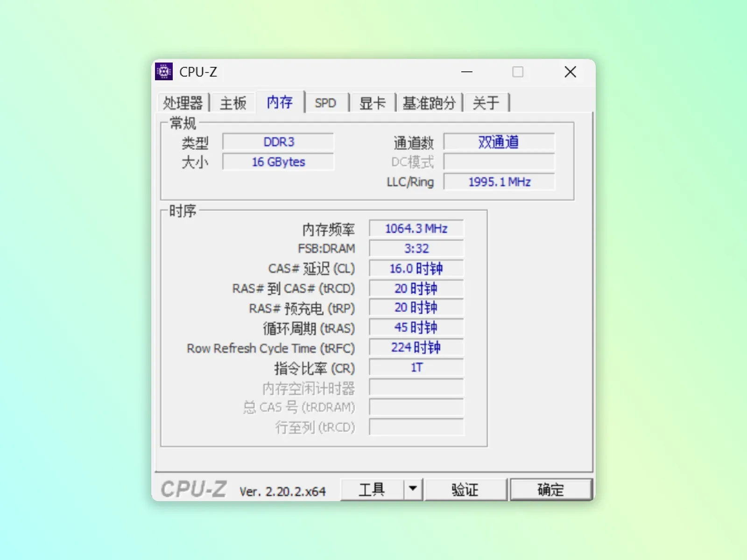Click the Row Refresh Cycle Time (tRFC) label

(271, 349)
